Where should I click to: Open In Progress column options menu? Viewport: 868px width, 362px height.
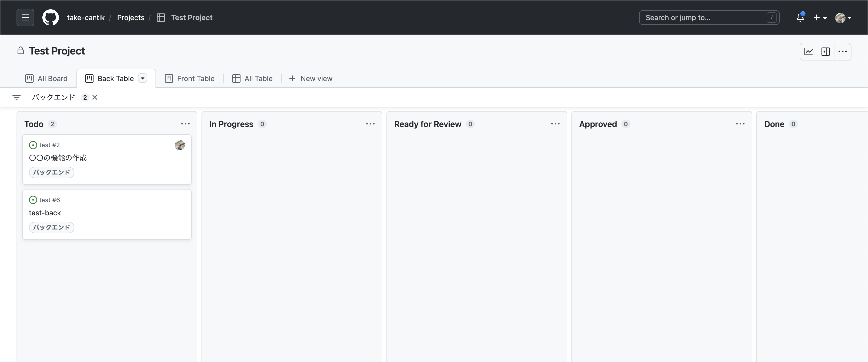370,124
